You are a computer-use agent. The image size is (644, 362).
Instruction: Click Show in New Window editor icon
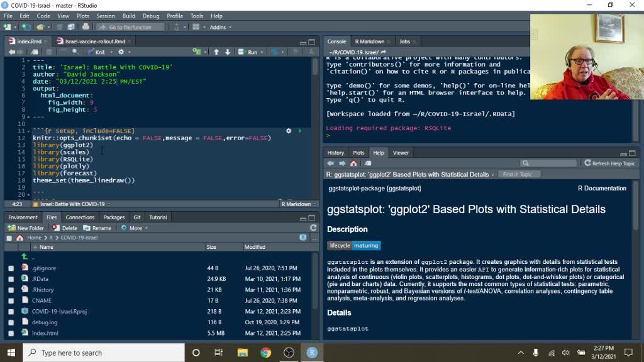point(35,52)
